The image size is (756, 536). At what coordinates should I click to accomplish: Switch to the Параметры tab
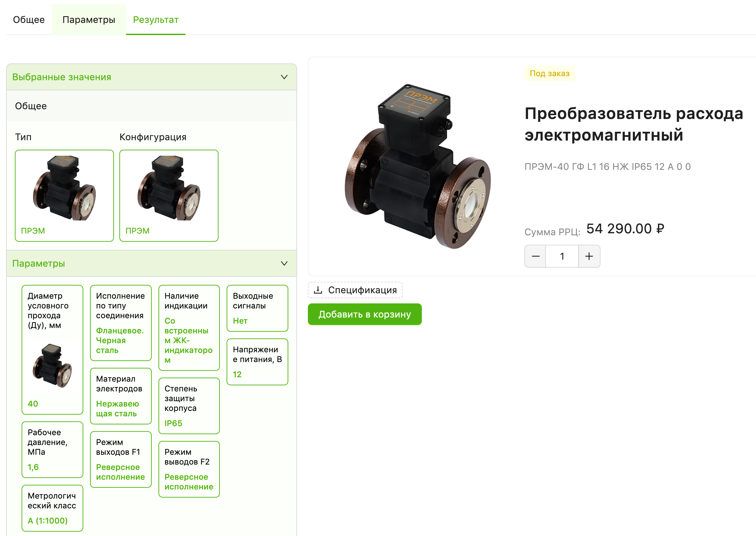[x=89, y=20]
